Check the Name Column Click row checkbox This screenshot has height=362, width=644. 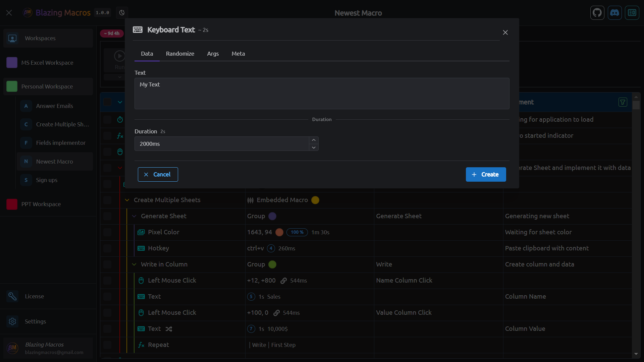[107, 281]
